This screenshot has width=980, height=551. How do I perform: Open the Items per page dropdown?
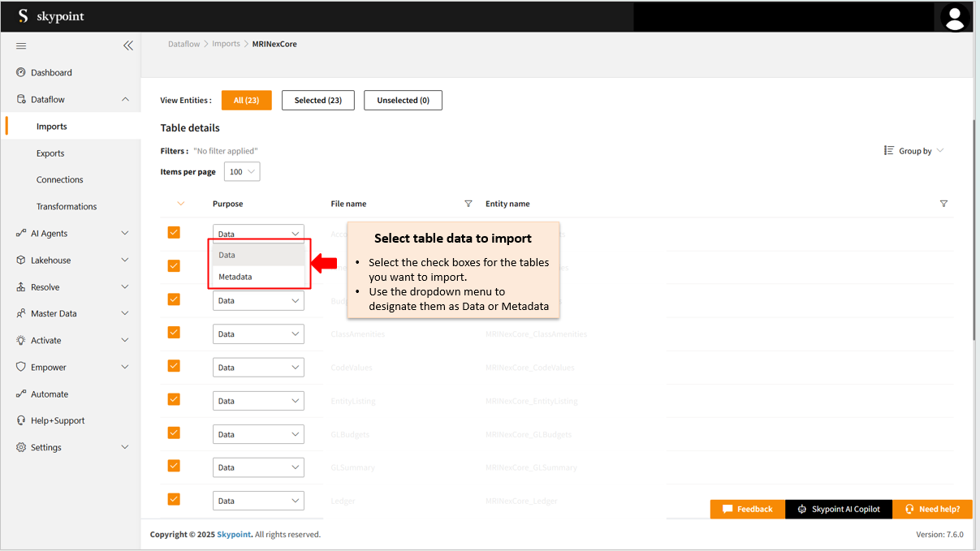tap(242, 172)
